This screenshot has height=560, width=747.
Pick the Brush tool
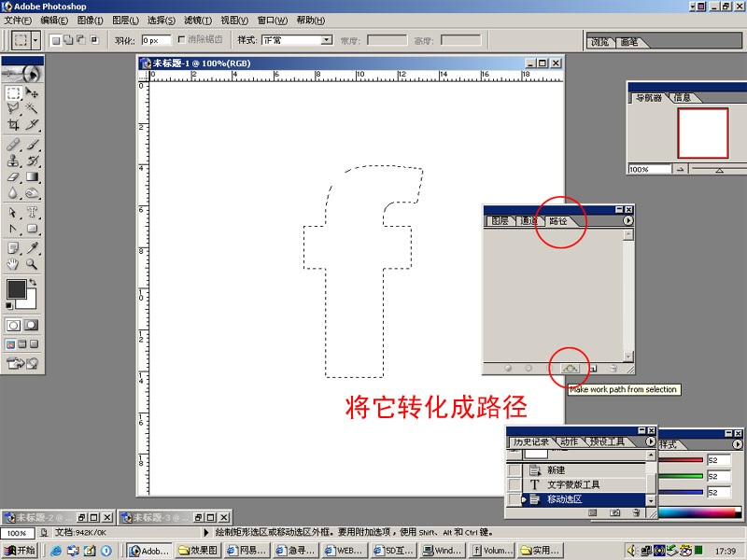32,145
